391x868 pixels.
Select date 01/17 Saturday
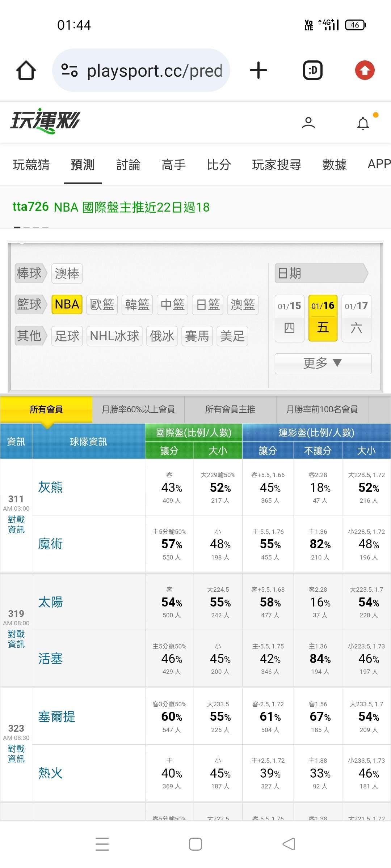click(x=356, y=318)
